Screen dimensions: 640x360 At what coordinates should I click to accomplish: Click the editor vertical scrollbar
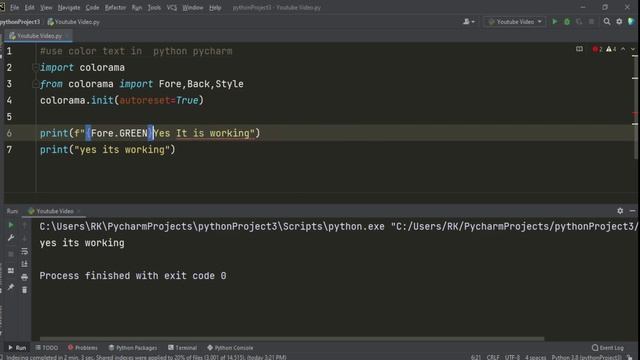635,106
